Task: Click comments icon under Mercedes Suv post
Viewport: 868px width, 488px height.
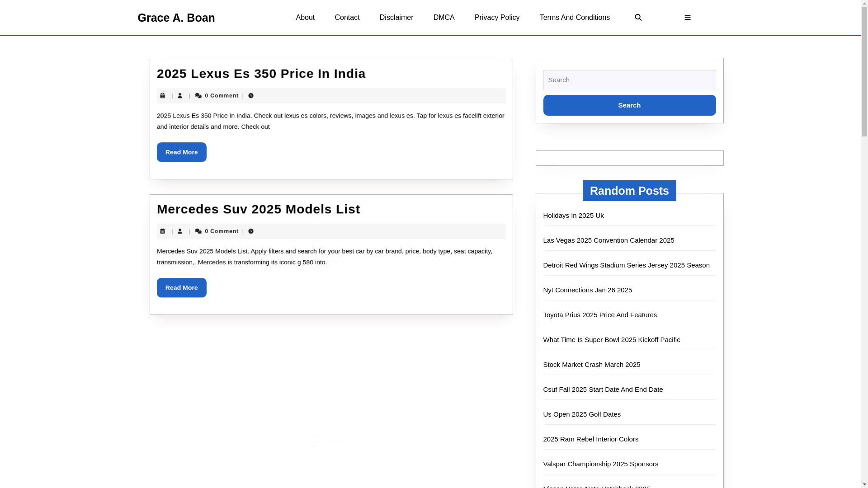Action: pyautogui.click(x=198, y=231)
